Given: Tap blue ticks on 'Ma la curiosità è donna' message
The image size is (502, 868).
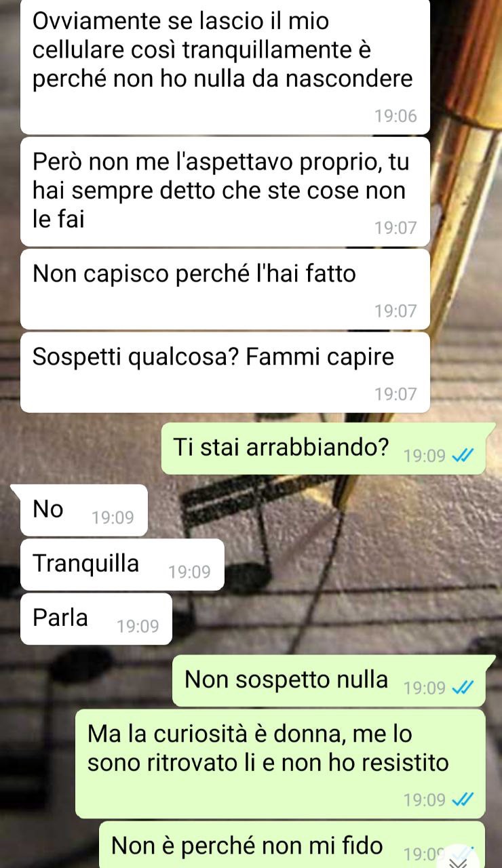Looking at the screenshot, I should (x=462, y=800).
